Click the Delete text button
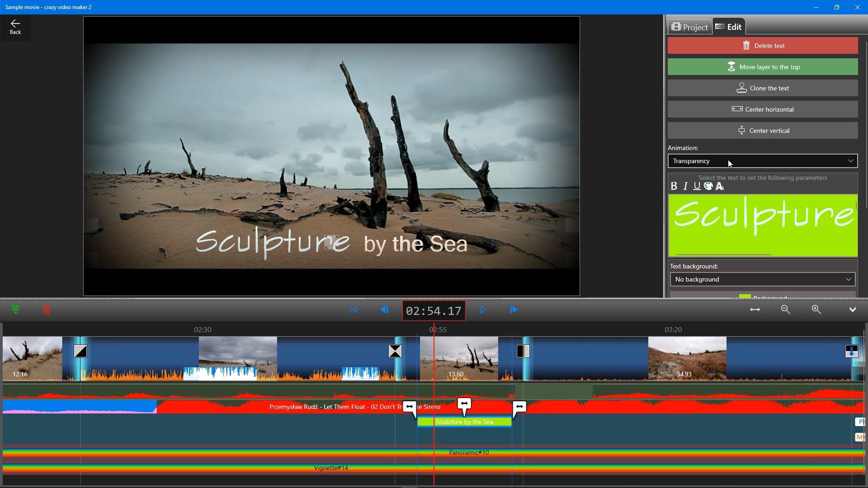 point(763,46)
